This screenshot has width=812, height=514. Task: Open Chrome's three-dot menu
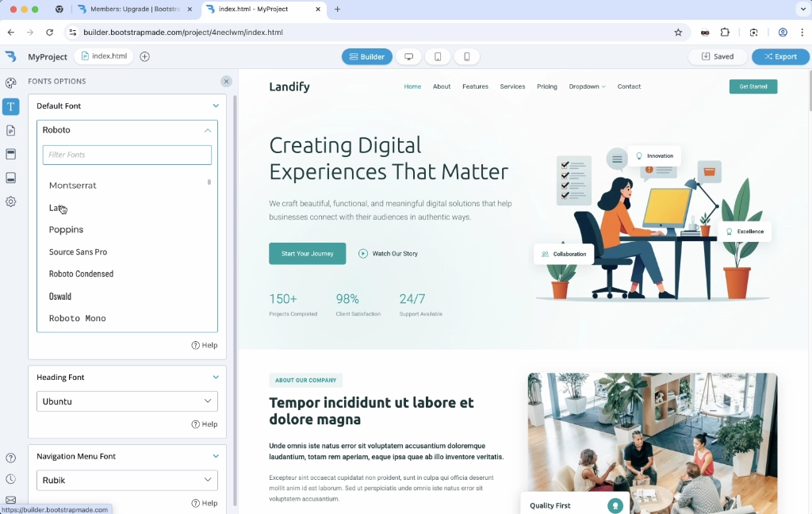[802, 32]
